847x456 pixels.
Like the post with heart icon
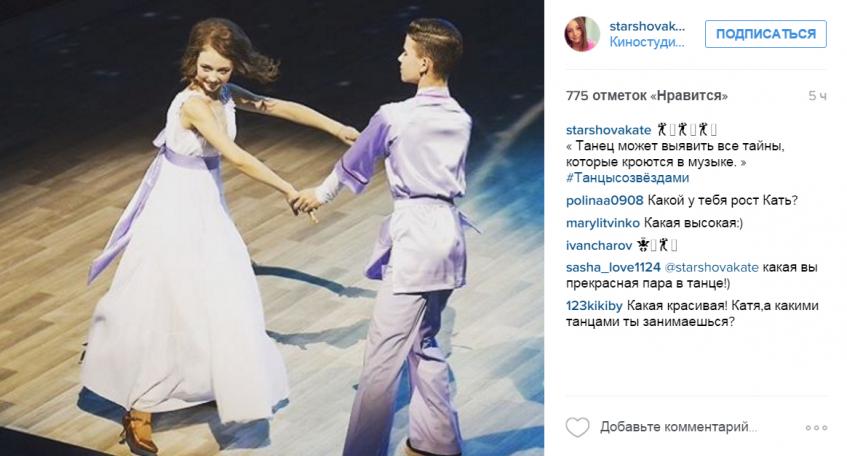[x=577, y=427]
